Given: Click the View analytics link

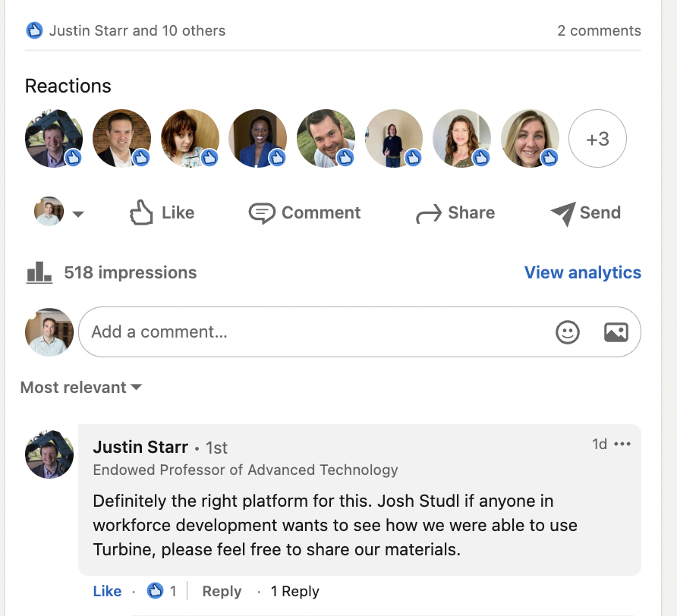Looking at the screenshot, I should (x=582, y=272).
